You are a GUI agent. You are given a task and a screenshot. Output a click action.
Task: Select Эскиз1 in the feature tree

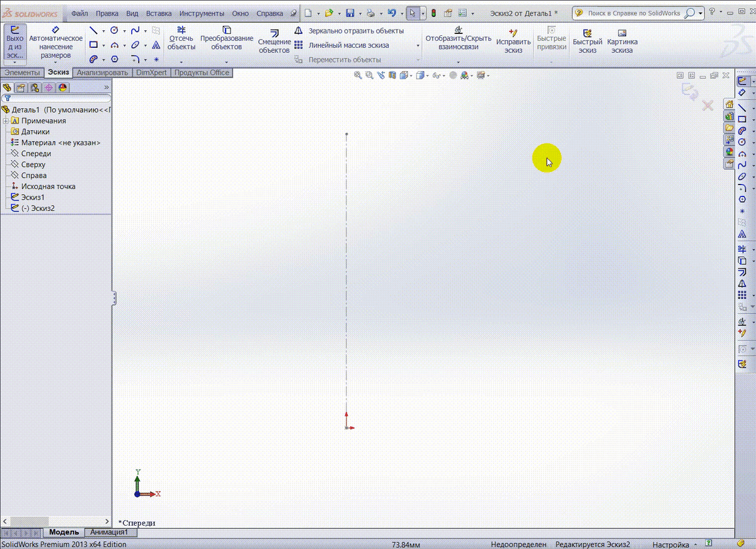click(27, 197)
